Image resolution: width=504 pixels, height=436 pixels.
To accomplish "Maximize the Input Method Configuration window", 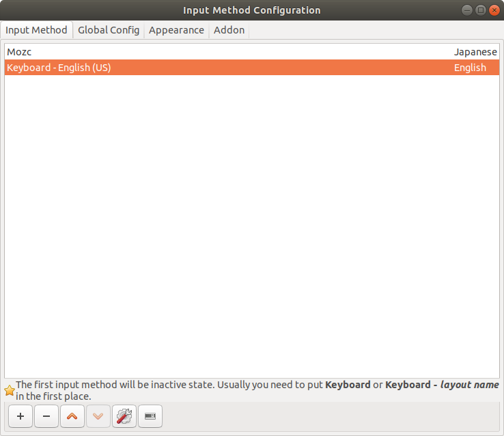I will coord(481,10).
